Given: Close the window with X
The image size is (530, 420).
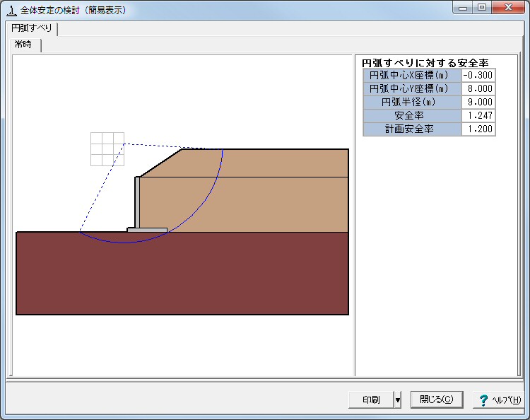Looking at the screenshot, I should coord(508,8).
